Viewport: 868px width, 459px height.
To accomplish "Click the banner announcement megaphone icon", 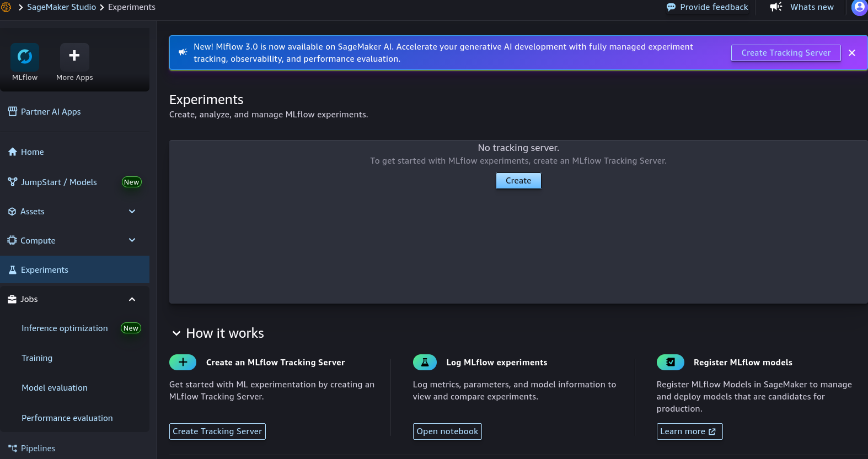I will pos(183,52).
